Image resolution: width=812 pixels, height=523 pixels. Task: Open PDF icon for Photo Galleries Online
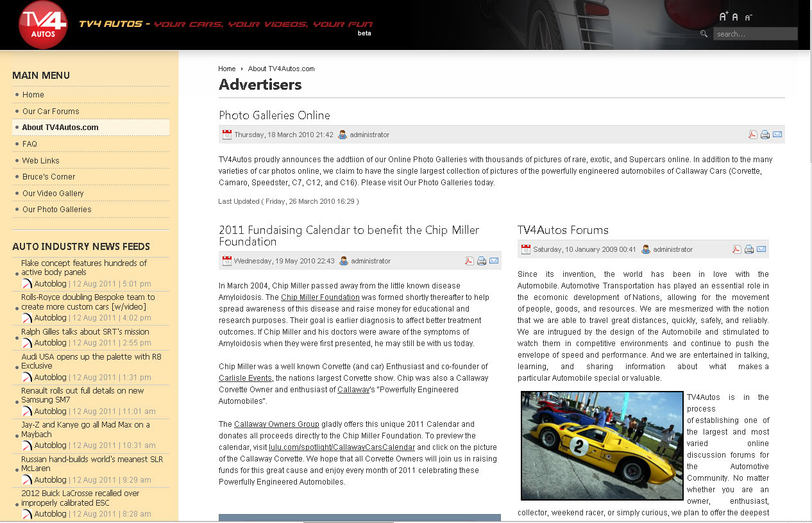(753, 135)
